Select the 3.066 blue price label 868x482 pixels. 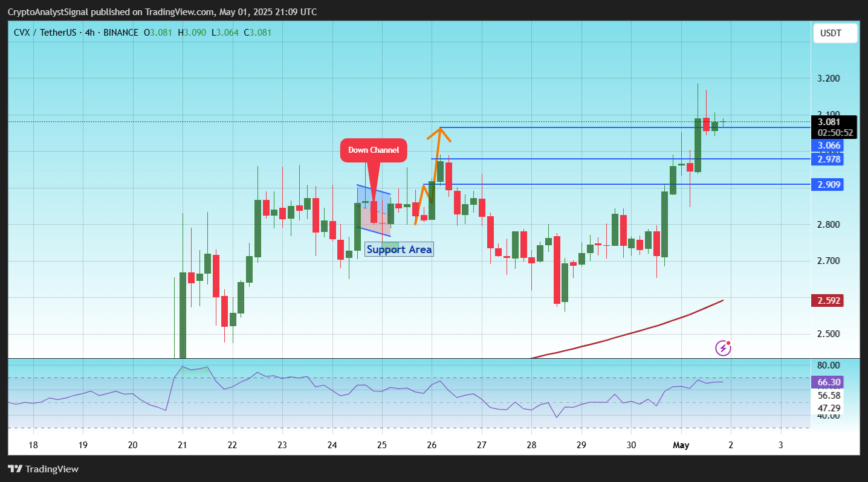[x=829, y=146]
